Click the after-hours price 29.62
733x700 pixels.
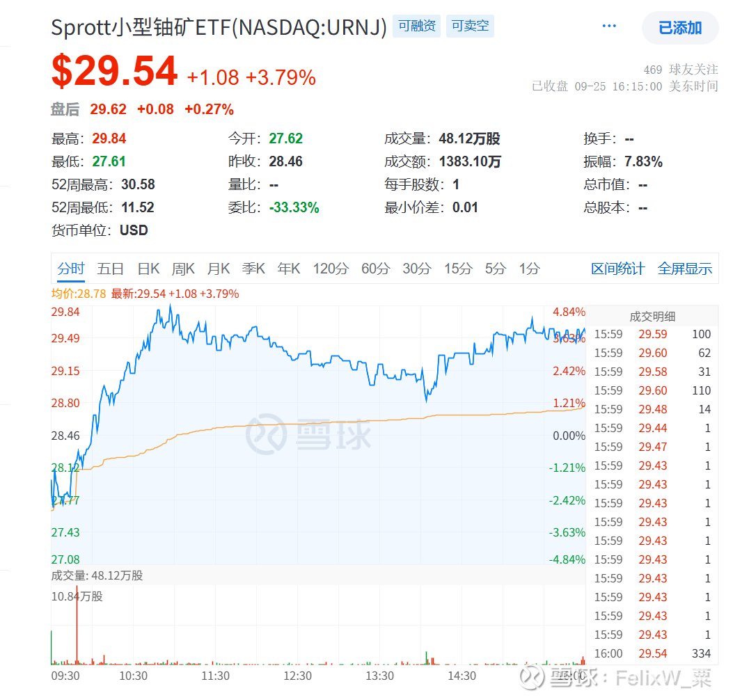click(x=108, y=109)
